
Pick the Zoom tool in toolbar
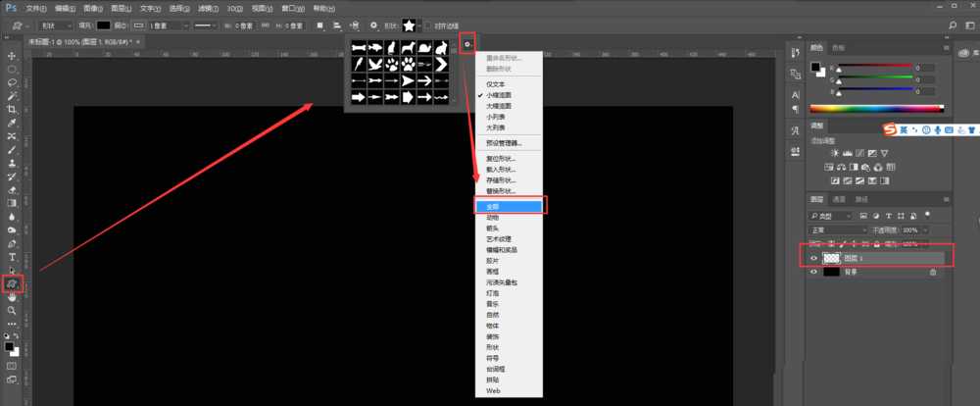[x=12, y=310]
